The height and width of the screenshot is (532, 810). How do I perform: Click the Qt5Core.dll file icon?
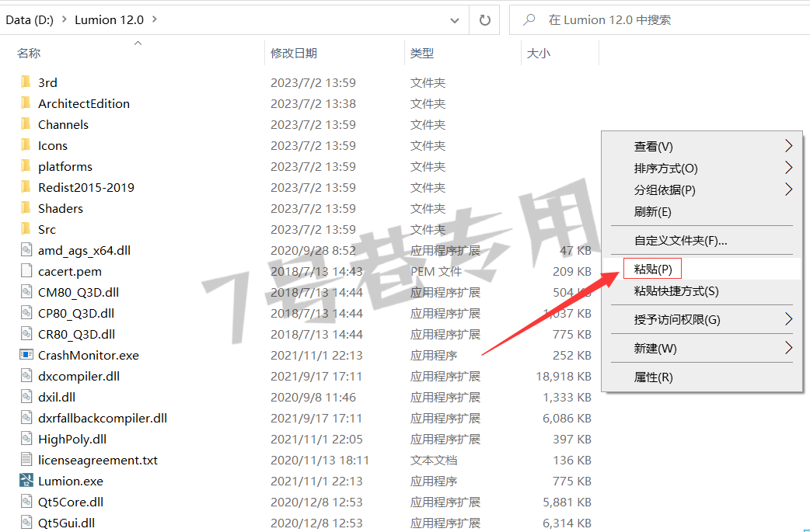tap(26, 502)
